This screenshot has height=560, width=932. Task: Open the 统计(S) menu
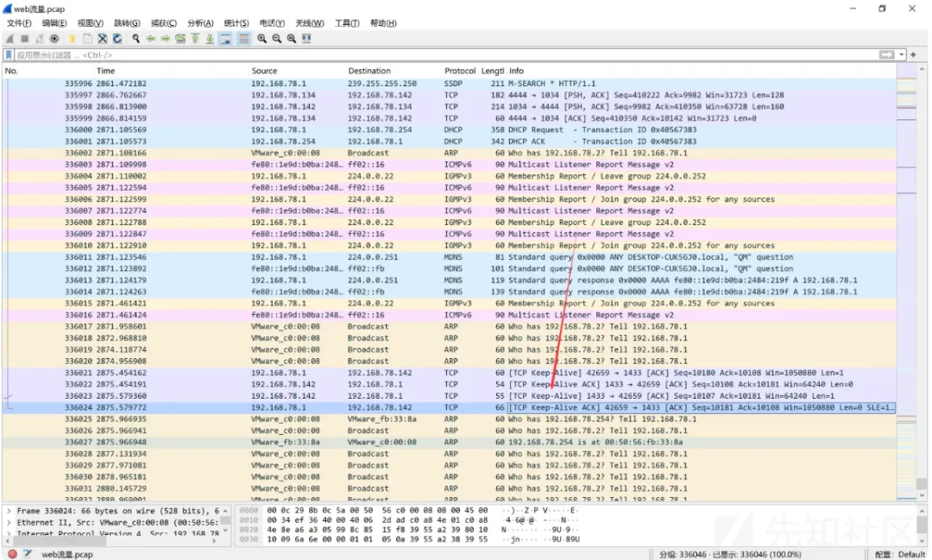coord(236,23)
